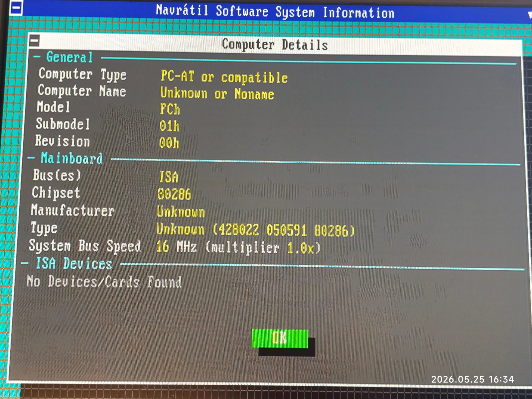Click the Manufacturer value Unknown
Viewport: 532px width, 399px height.
[x=181, y=212]
